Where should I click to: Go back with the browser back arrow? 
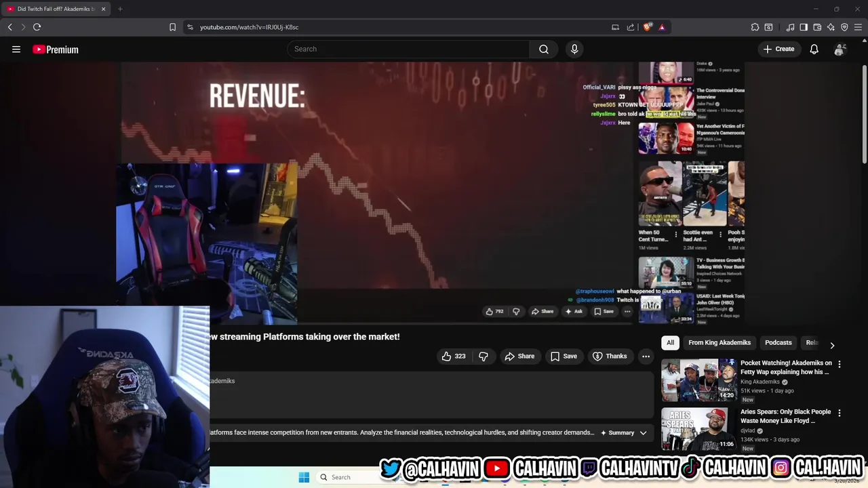[9, 27]
